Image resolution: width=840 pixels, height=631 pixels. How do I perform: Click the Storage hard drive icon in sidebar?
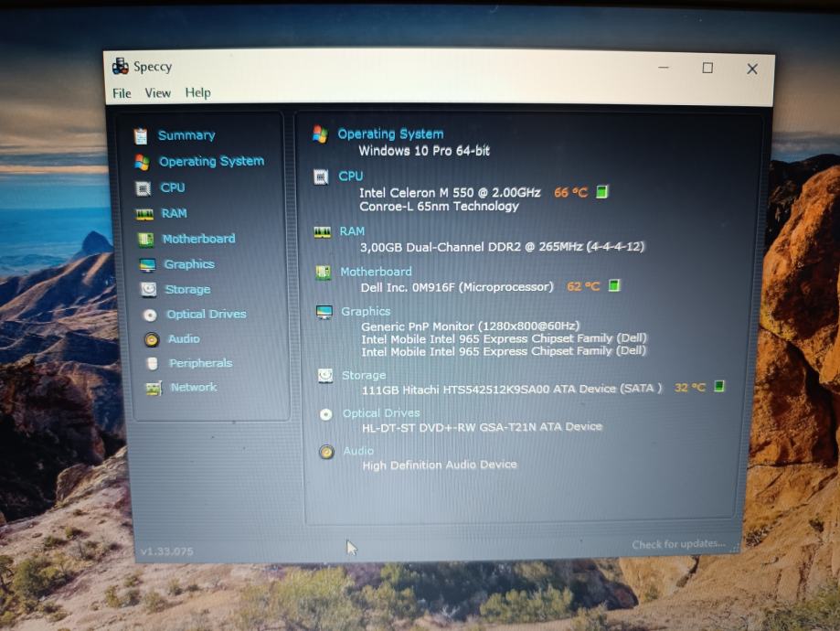point(148,290)
